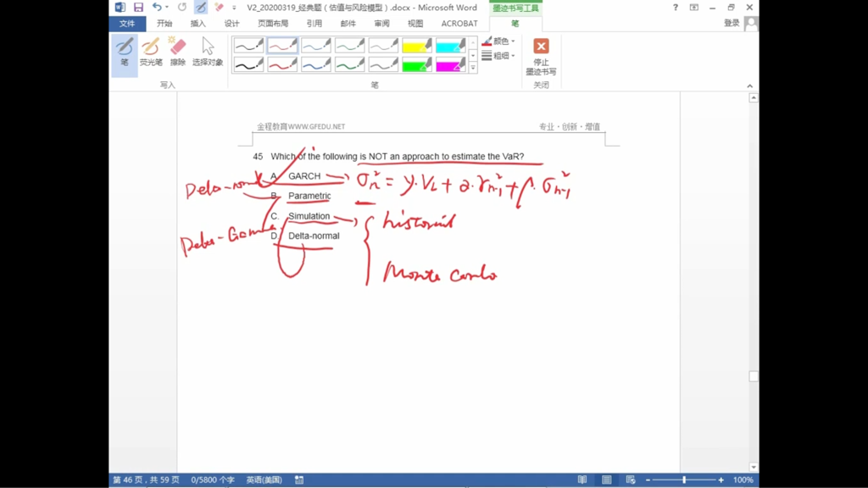
Task: Choose the Eraser (擦除) tool
Action: coord(178,52)
